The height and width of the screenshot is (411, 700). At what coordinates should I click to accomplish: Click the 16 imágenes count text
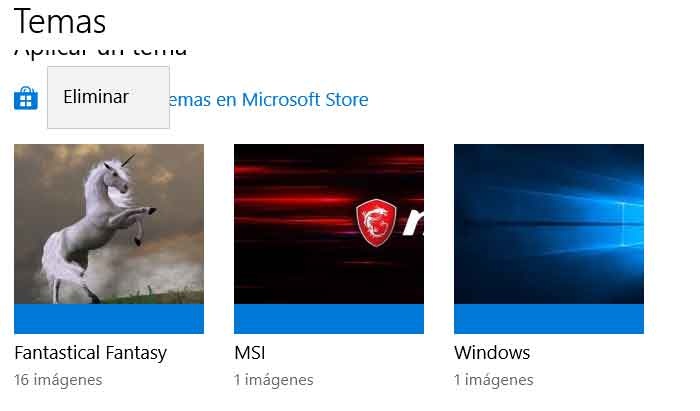[58, 380]
